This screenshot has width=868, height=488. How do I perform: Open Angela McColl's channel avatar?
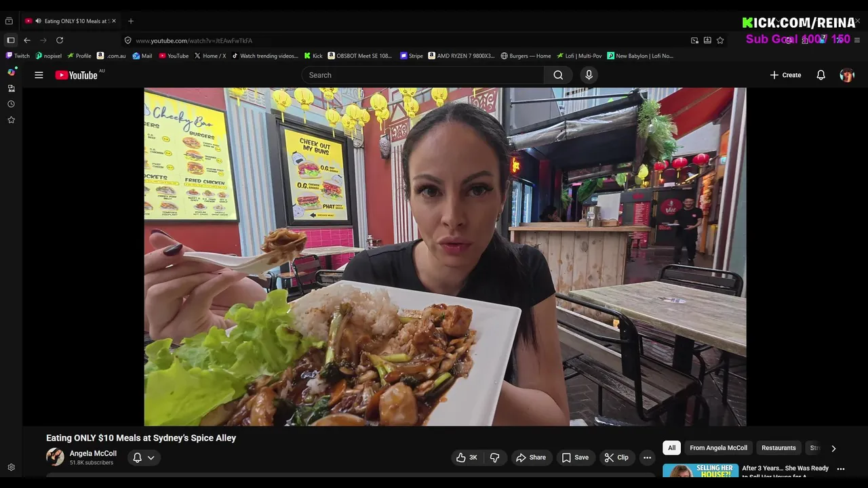click(x=55, y=457)
